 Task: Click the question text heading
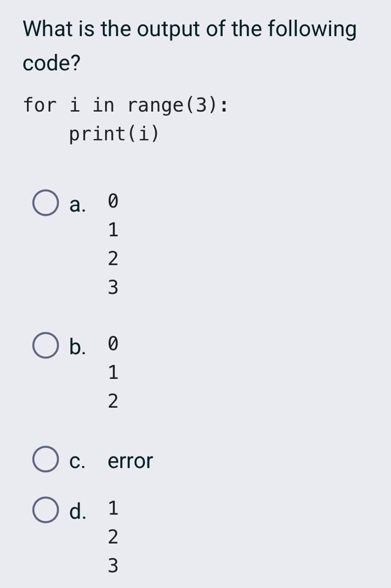tap(189, 45)
